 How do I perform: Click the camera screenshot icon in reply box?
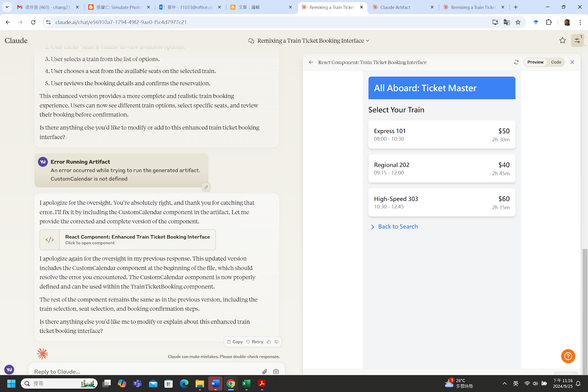(x=276, y=371)
